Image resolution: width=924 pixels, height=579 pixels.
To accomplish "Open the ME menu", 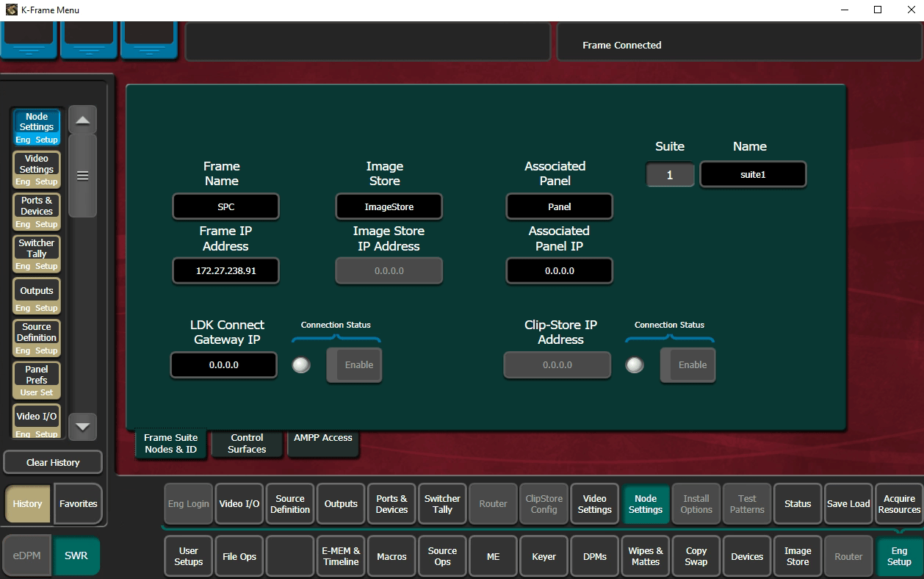I will 493,556.
